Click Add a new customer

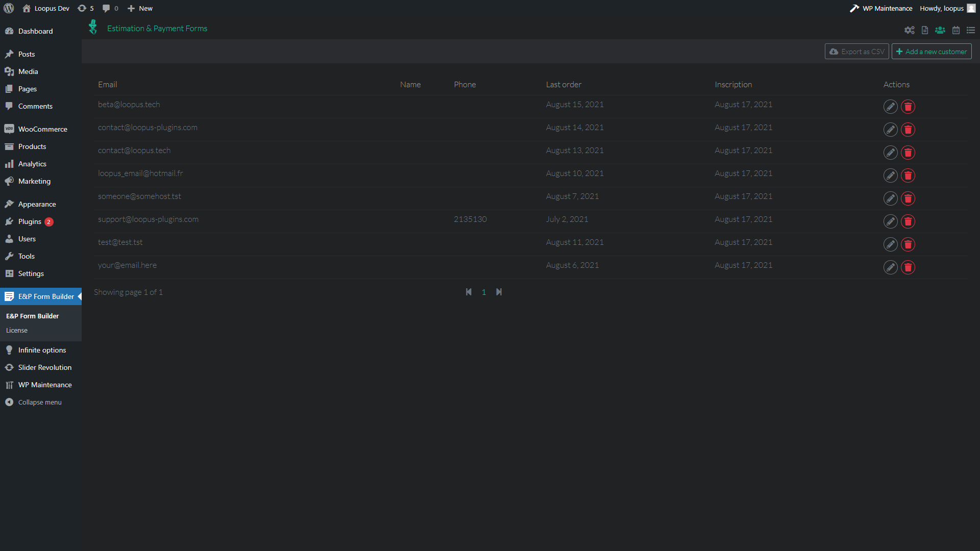931,52
